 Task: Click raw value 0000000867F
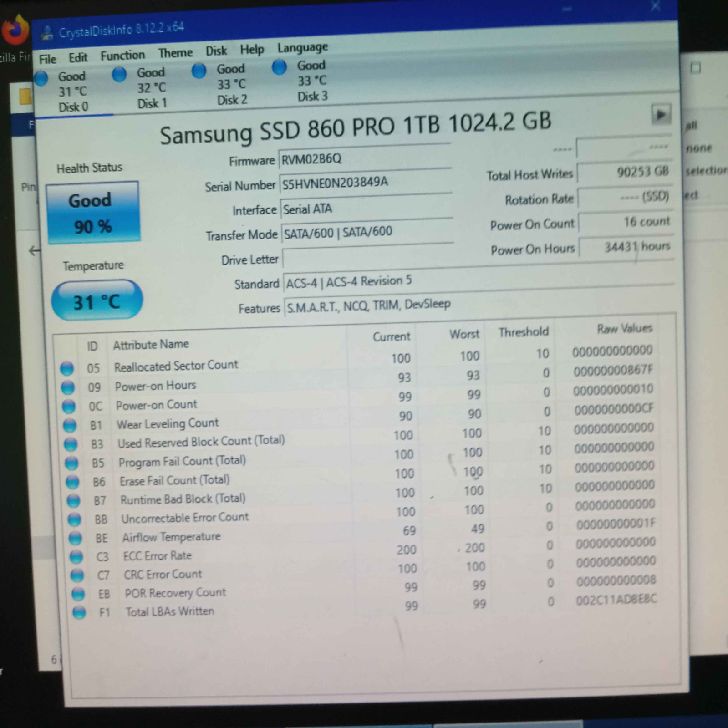(613, 371)
